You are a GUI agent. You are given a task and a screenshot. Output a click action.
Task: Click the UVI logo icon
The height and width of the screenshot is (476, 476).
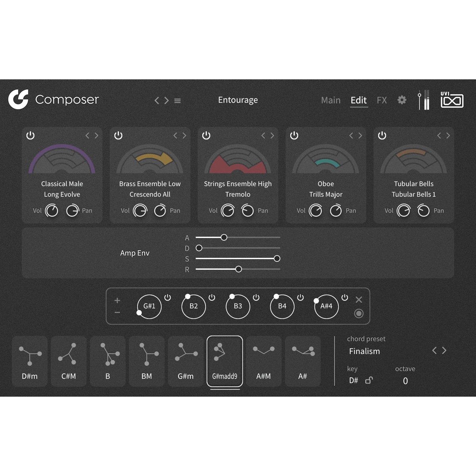tap(452, 100)
